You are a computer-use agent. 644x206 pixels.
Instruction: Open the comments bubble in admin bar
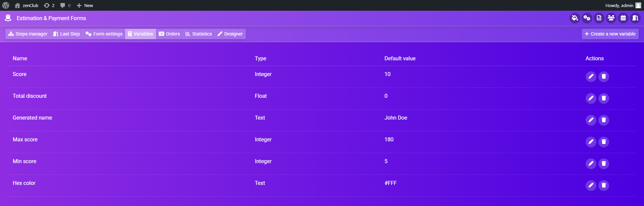click(x=65, y=5)
